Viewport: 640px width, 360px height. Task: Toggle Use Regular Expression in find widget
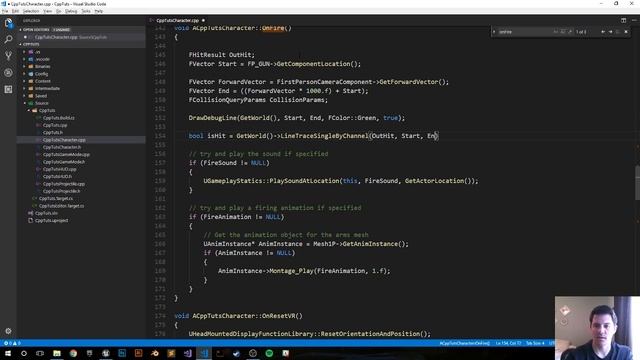(570, 32)
